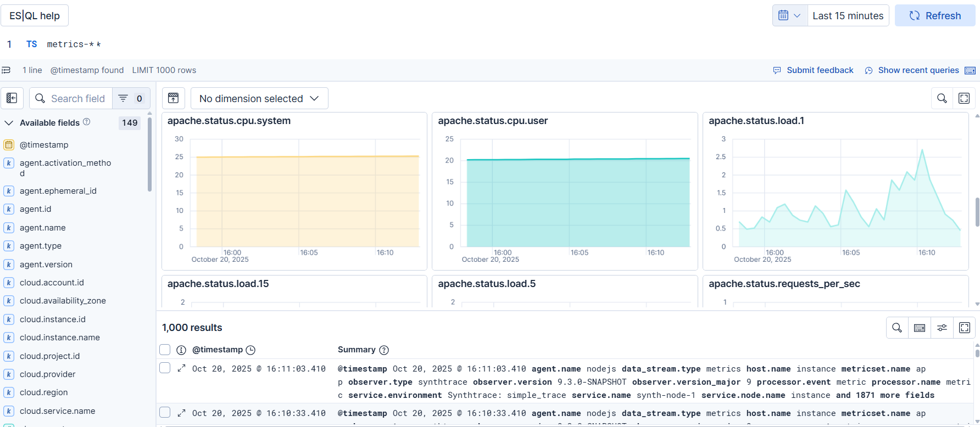Collapse the field list sidebar icon
The image size is (980, 427).
pos(12,98)
